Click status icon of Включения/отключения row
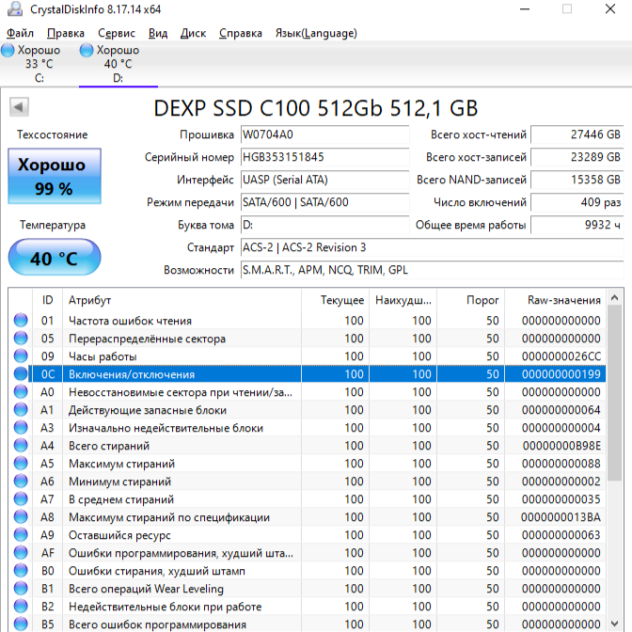This screenshot has width=632, height=632. point(21,374)
